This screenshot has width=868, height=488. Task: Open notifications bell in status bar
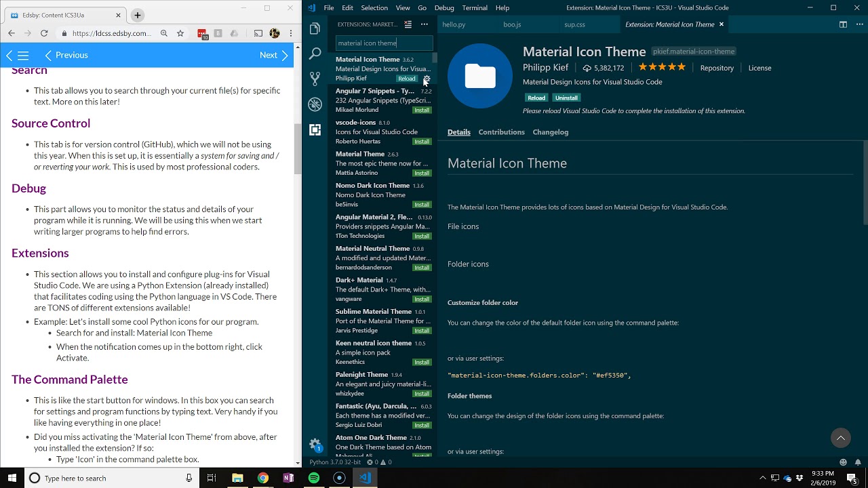click(x=857, y=462)
